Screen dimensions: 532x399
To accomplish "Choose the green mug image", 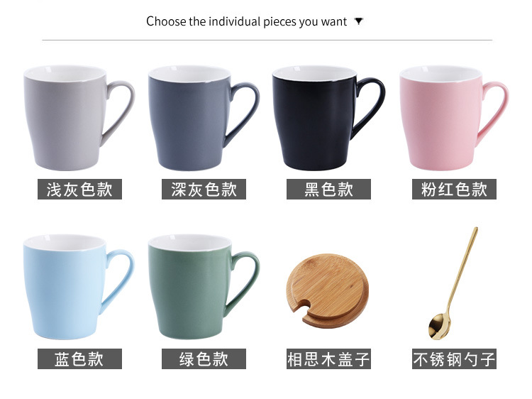I will tap(204, 286).
